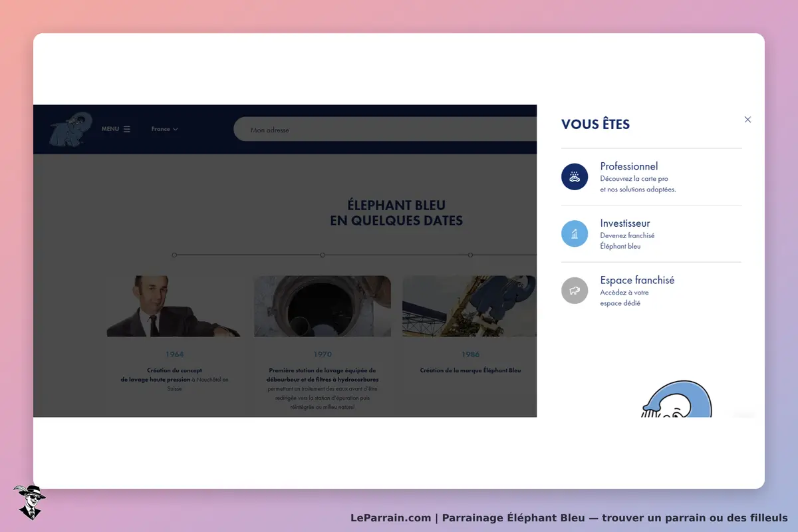Click the 'ÉLÉPHANT BLEU EN QUELQUES DATES' heading
The image size is (798, 532).
[396, 213]
